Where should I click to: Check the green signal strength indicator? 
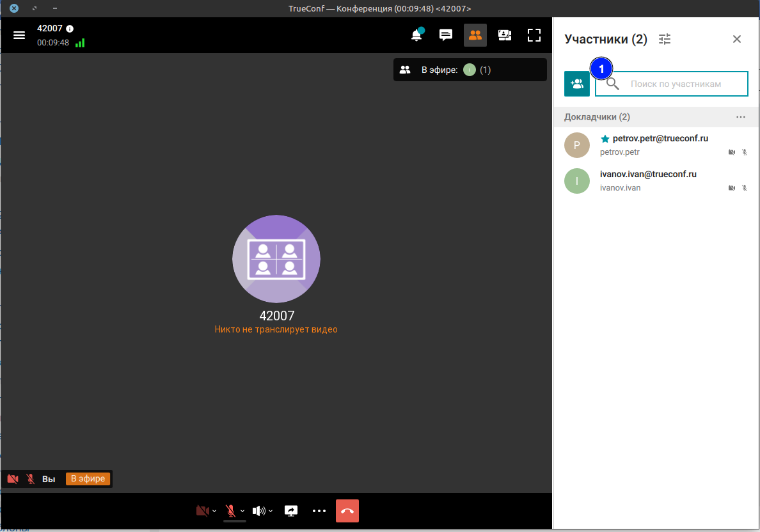(80, 43)
